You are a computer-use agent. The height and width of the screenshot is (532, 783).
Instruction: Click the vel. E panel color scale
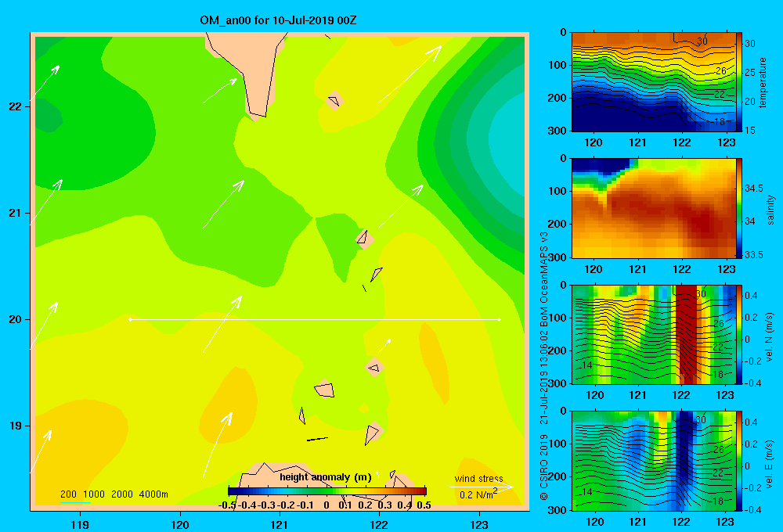739,461
